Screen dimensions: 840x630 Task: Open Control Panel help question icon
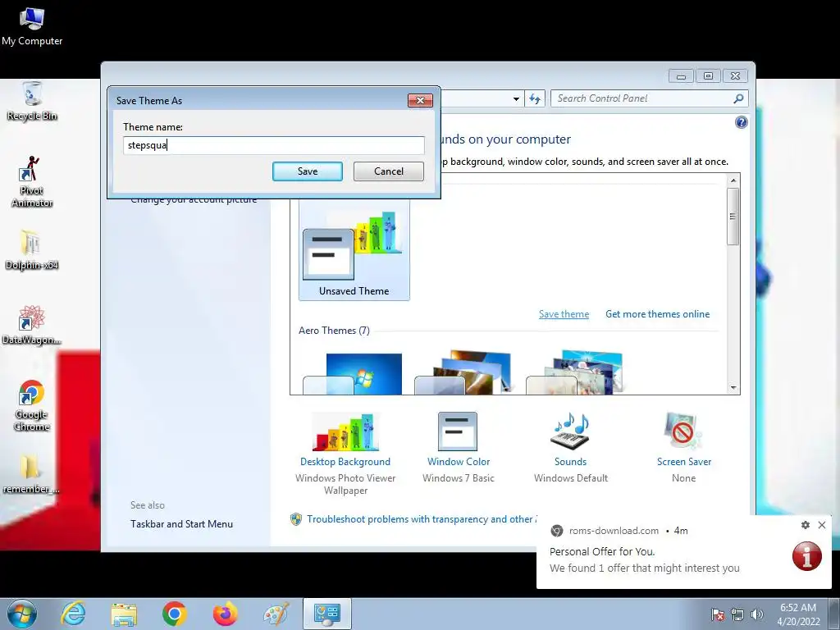741,123
